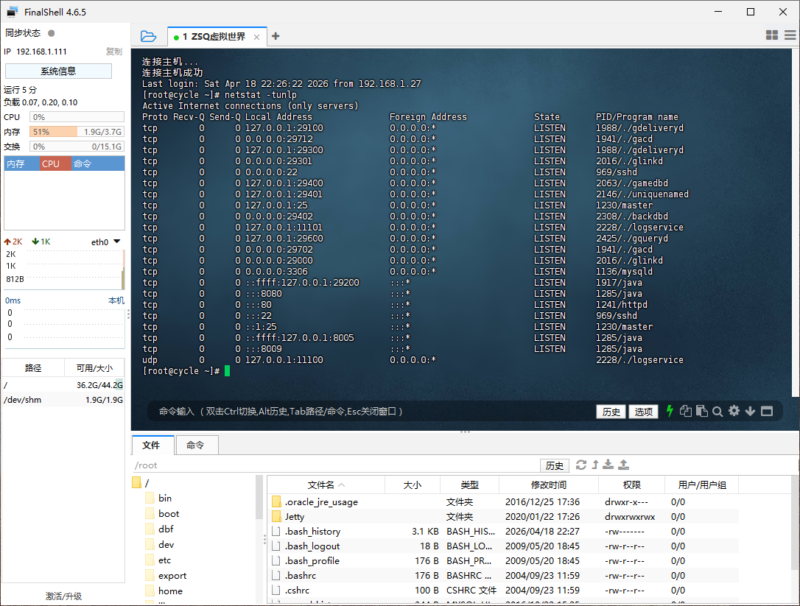Select the .cshrc file row

coord(504,590)
